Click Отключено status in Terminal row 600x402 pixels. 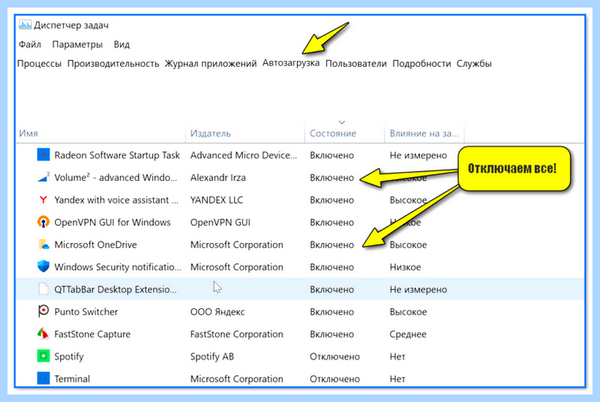click(334, 379)
